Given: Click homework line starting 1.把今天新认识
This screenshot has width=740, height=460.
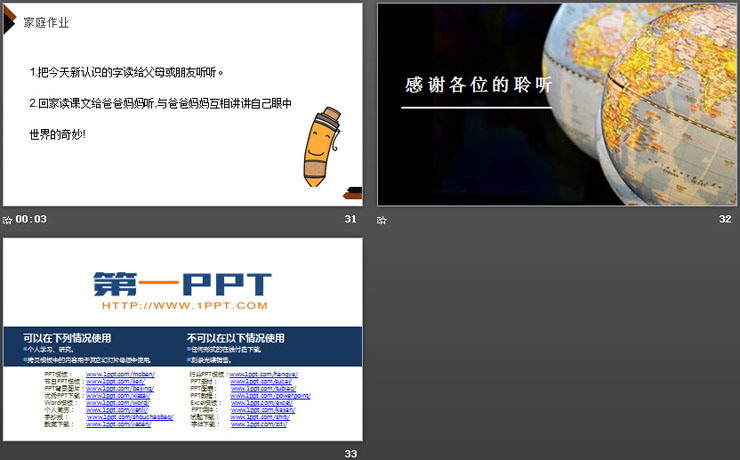Looking at the screenshot, I should (x=126, y=72).
